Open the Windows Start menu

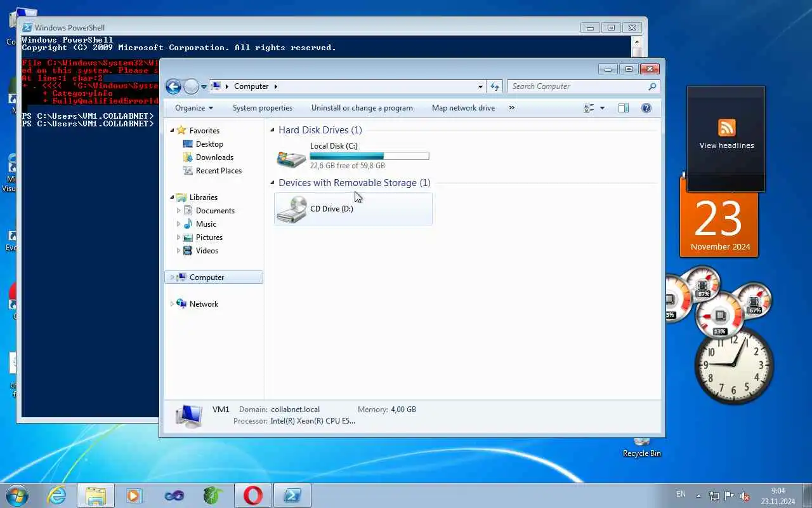pos(17,495)
